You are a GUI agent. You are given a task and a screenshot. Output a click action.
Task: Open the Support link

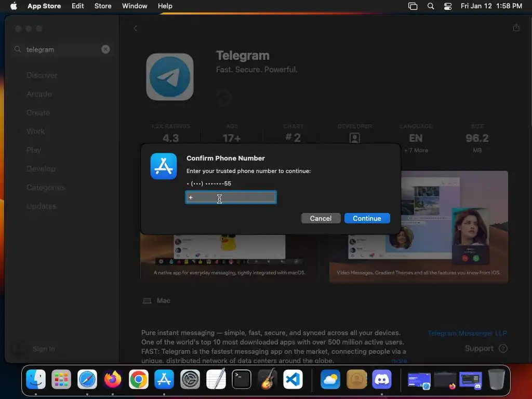pos(486,349)
